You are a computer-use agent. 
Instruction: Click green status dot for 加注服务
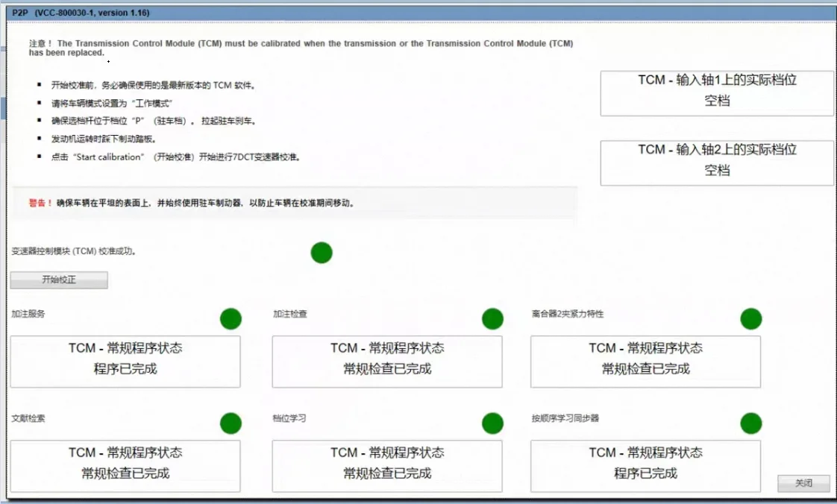(x=231, y=319)
